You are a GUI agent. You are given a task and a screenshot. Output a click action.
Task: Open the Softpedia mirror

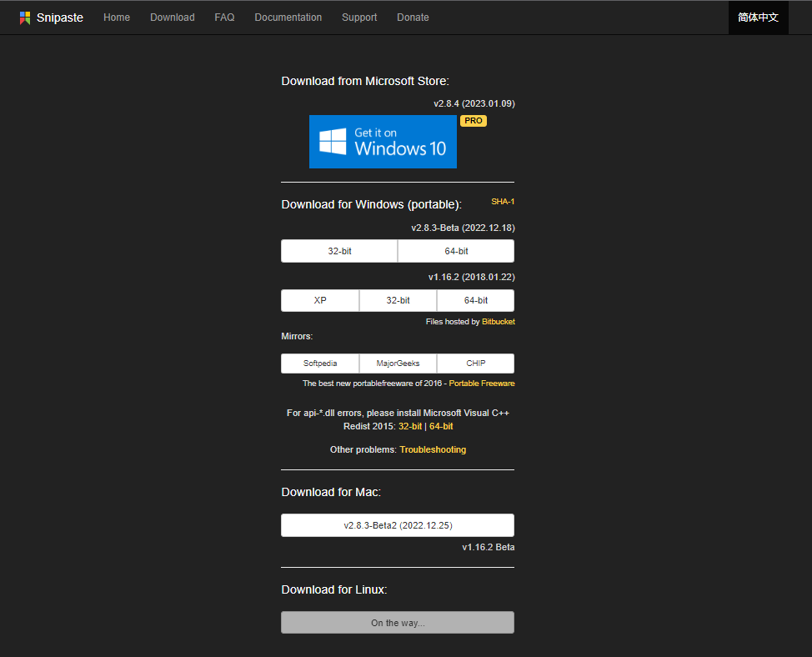tap(320, 364)
